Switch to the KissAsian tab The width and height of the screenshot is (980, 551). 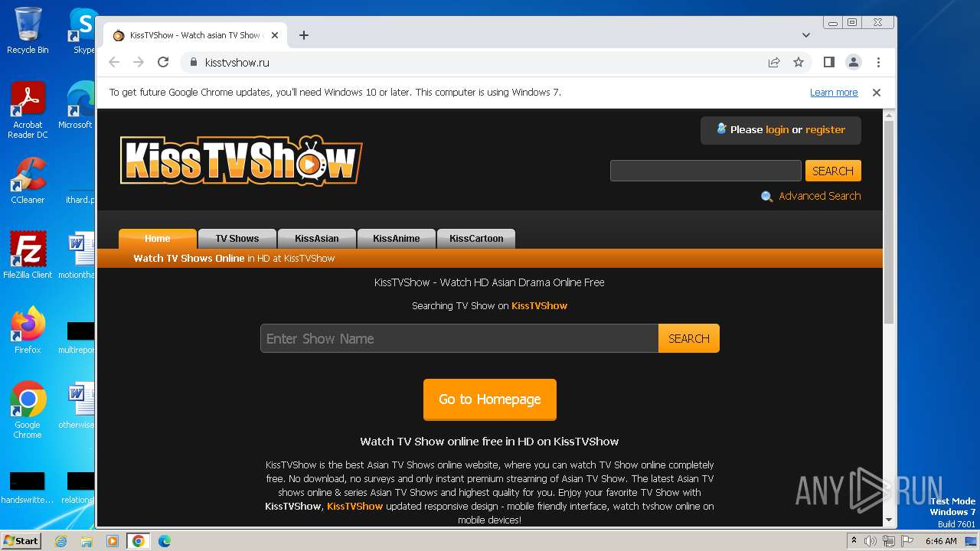point(317,238)
